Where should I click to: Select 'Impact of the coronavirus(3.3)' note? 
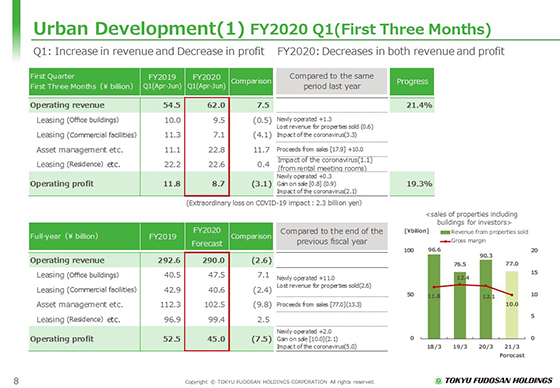point(316,135)
